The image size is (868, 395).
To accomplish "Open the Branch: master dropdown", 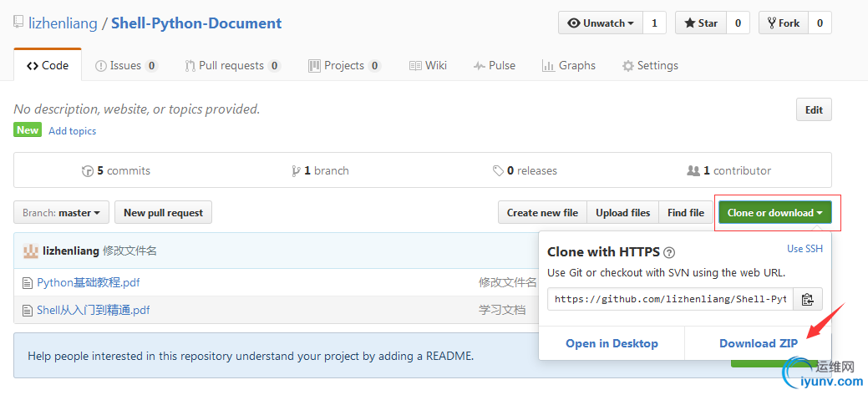I will pyautogui.click(x=62, y=212).
